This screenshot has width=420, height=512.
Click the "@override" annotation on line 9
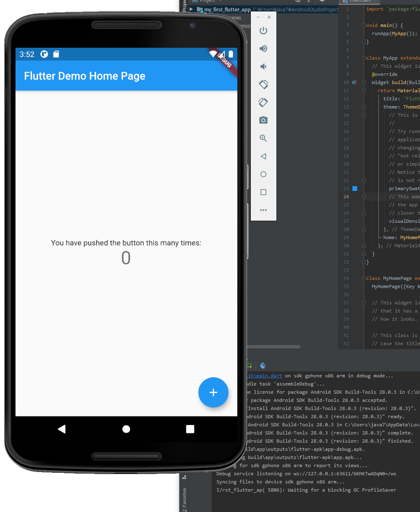(385, 74)
